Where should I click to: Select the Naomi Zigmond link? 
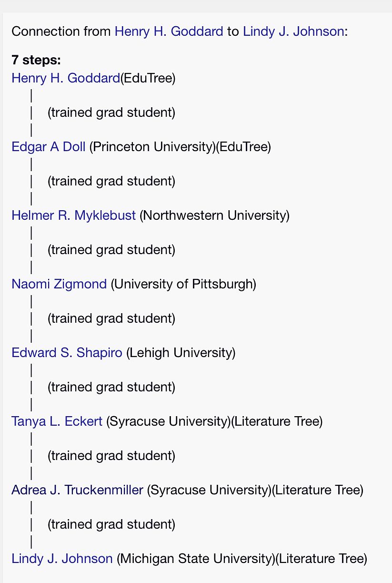tap(59, 284)
